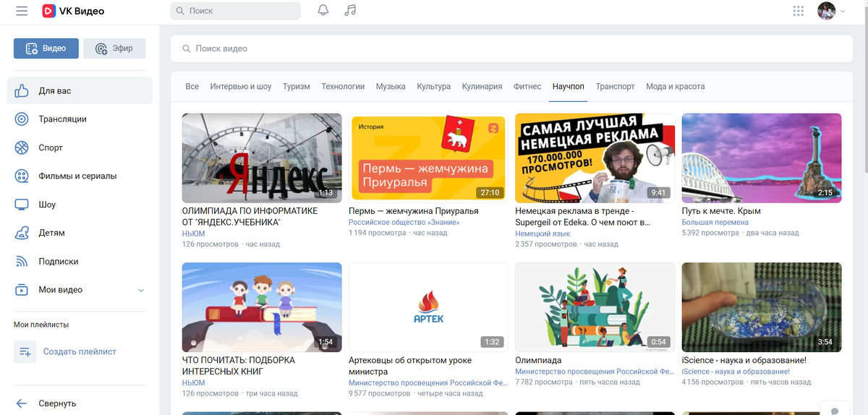This screenshot has width=868, height=415.
Task: Open the Трансляции section
Action: [80, 119]
